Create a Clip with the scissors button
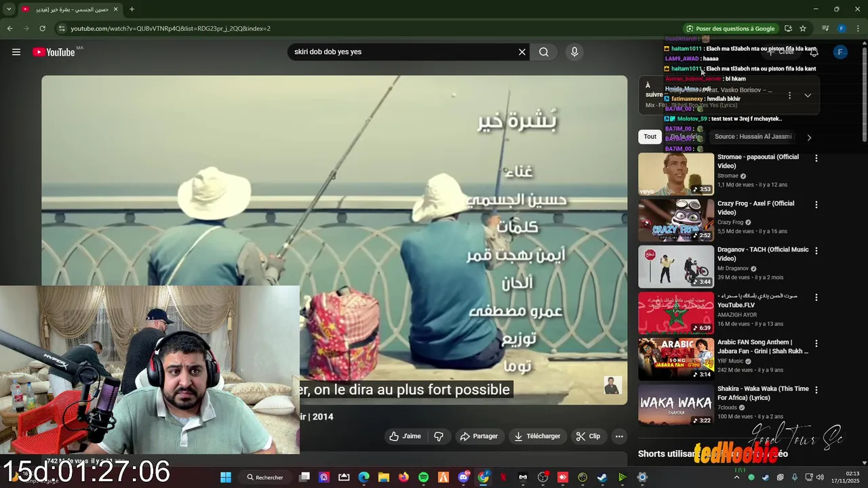Viewport: 868px width, 488px height. (x=588, y=436)
